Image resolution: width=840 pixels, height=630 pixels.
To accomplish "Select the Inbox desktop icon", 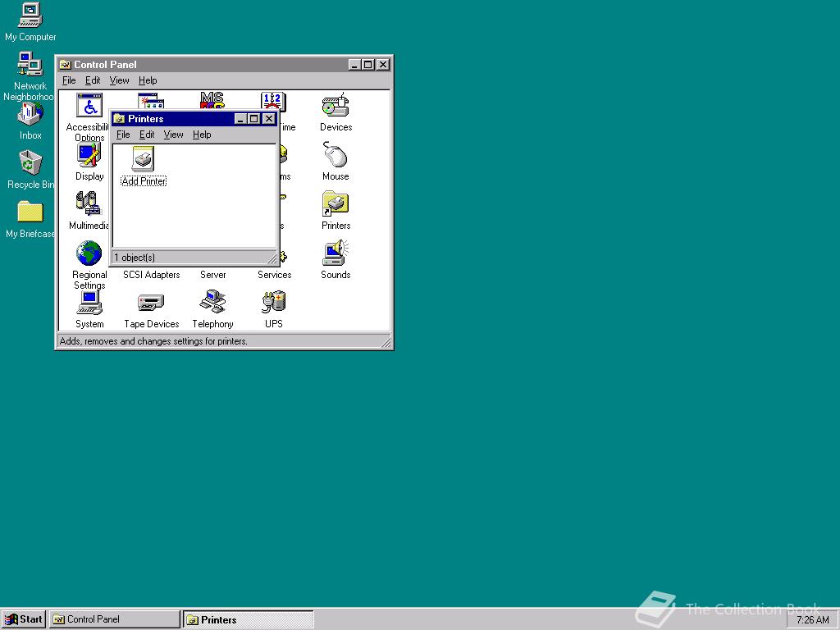I will 30,114.
